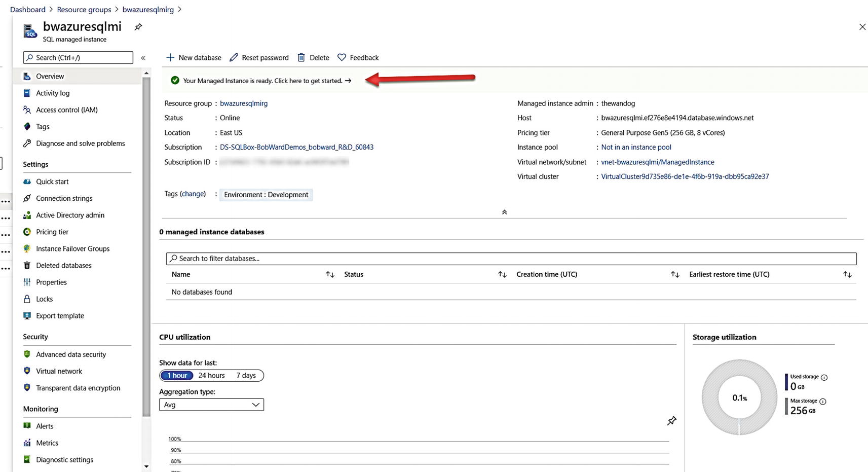This screenshot has width=868, height=472.
Task: Click the Feedback heart icon
Action: pos(342,57)
